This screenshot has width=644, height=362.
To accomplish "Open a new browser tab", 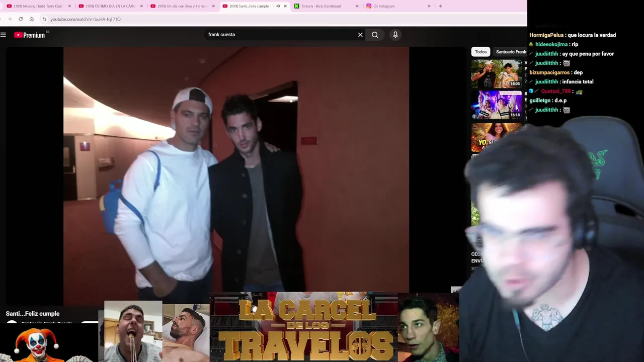I will [440, 6].
